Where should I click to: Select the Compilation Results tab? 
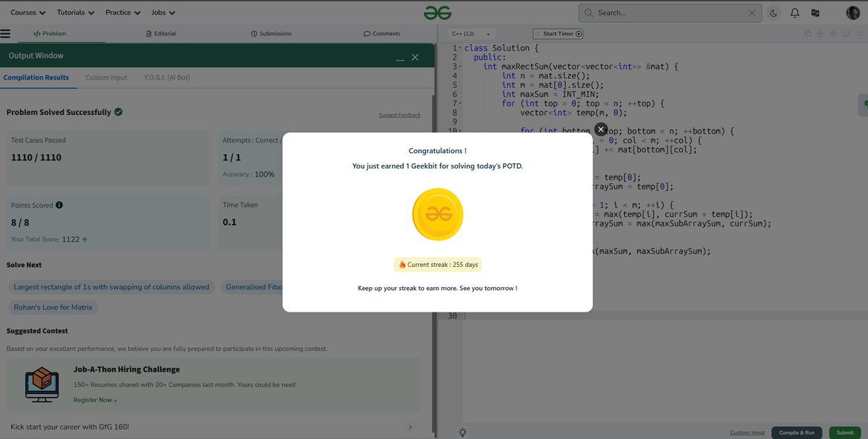point(36,77)
